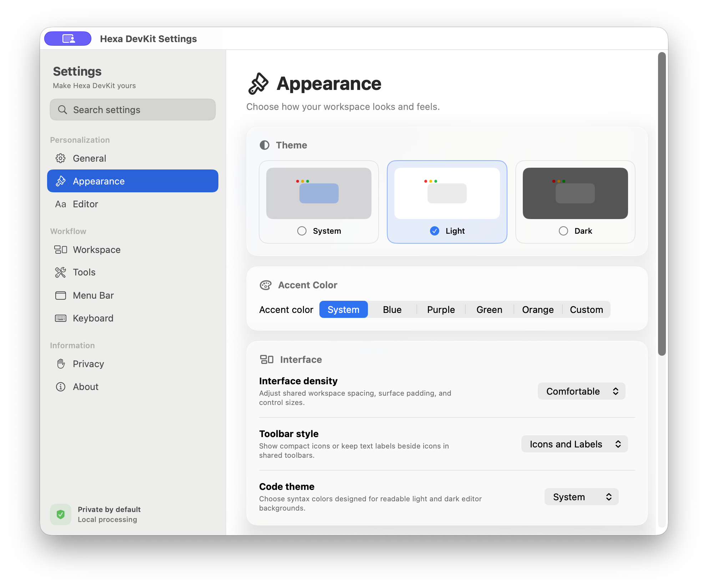Open the Toolbar style Icons and Labels dropdown

coord(575,444)
